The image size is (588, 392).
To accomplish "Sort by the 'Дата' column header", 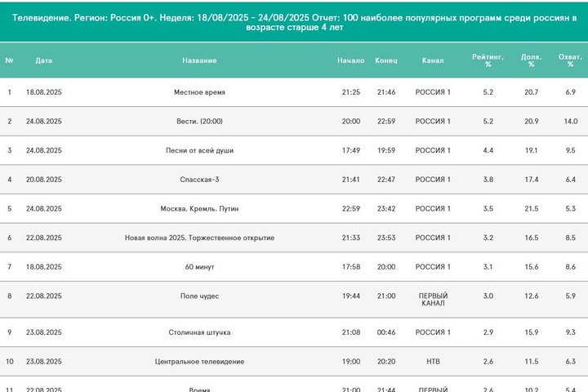I will tap(44, 60).
